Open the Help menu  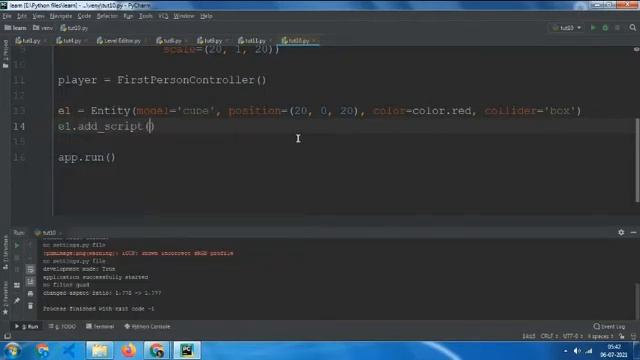(x=206, y=16)
